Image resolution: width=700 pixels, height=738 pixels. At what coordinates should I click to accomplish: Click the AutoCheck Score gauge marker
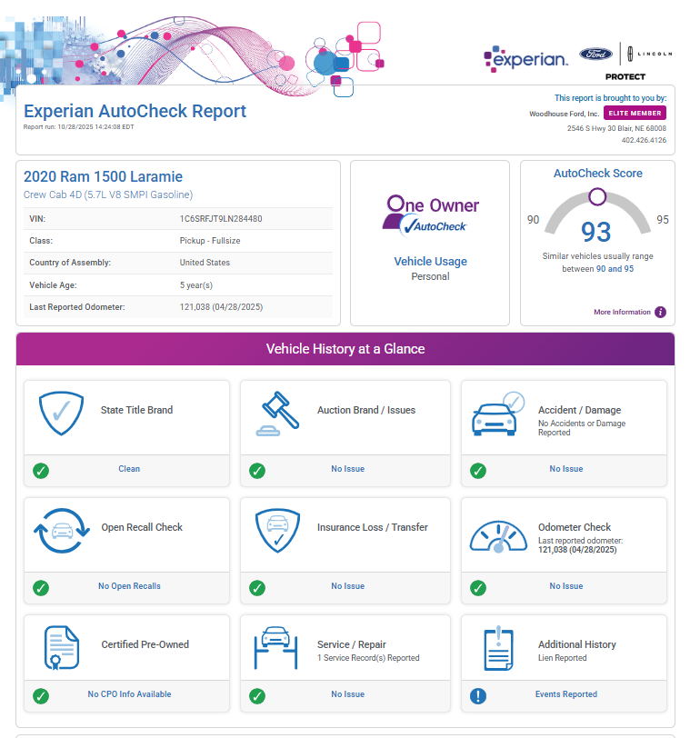[596, 195]
